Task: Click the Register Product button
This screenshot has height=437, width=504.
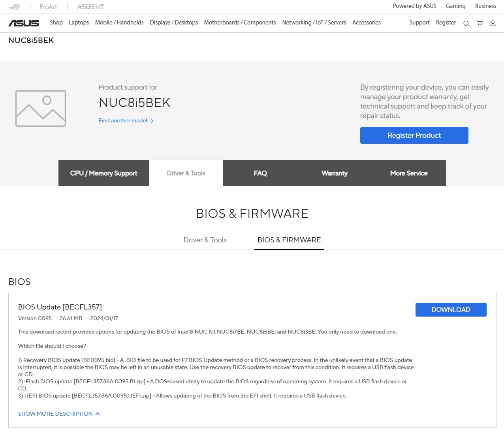Action: coord(414,135)
